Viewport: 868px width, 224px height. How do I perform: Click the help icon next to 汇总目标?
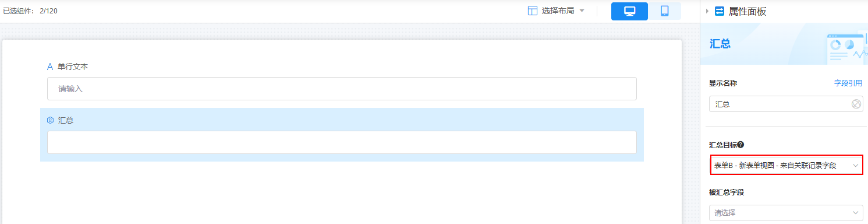[741, 145]
